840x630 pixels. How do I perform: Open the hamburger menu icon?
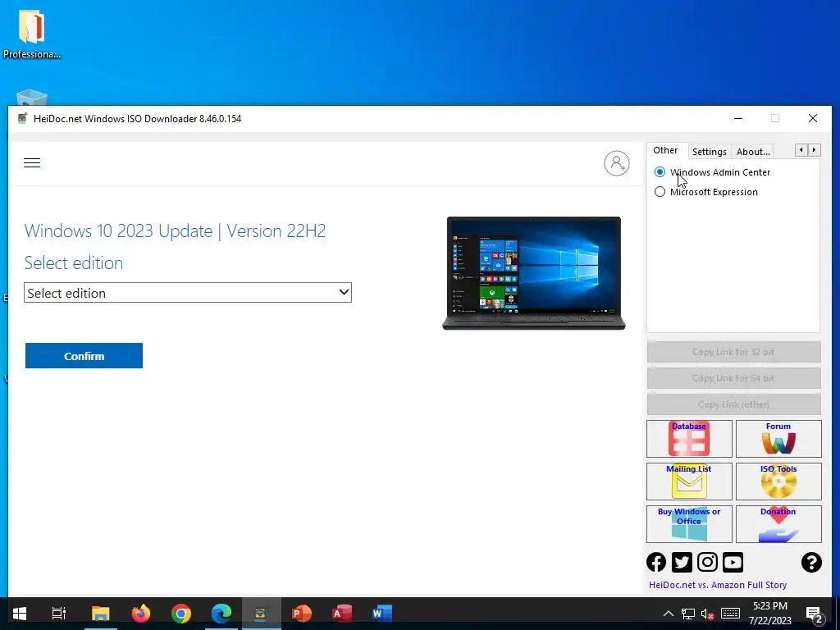32,163
